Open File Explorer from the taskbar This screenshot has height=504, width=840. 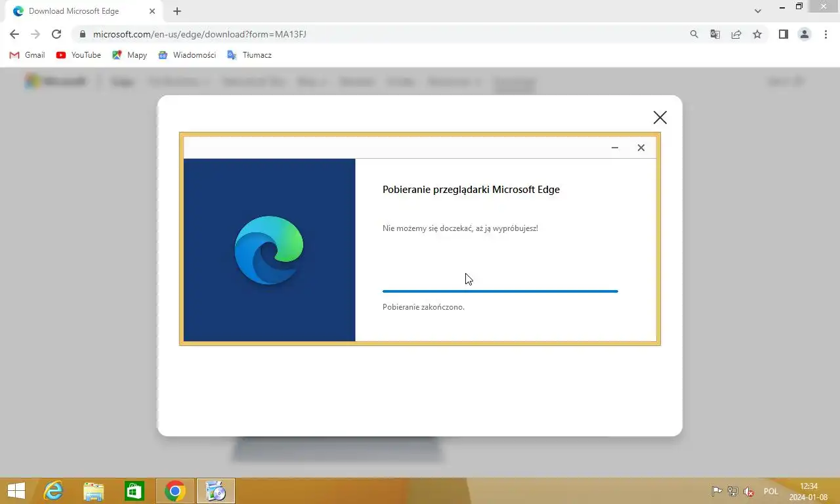tap(94, 491)
